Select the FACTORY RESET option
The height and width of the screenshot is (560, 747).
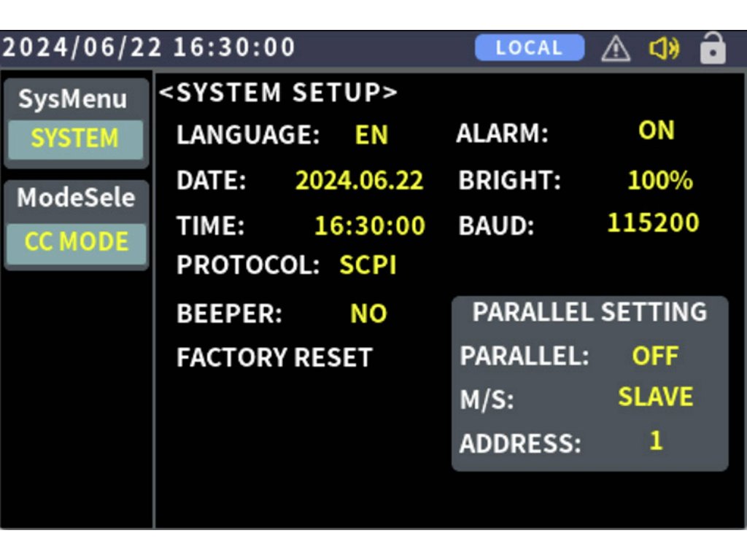coord(274,357)
